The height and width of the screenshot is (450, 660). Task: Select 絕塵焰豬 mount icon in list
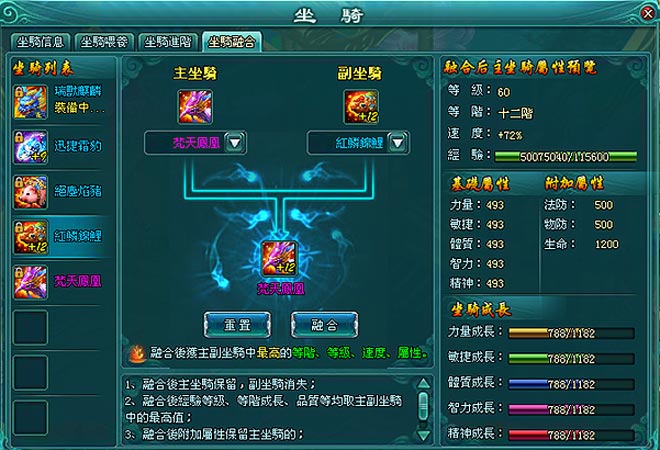[x=30, y=192]
